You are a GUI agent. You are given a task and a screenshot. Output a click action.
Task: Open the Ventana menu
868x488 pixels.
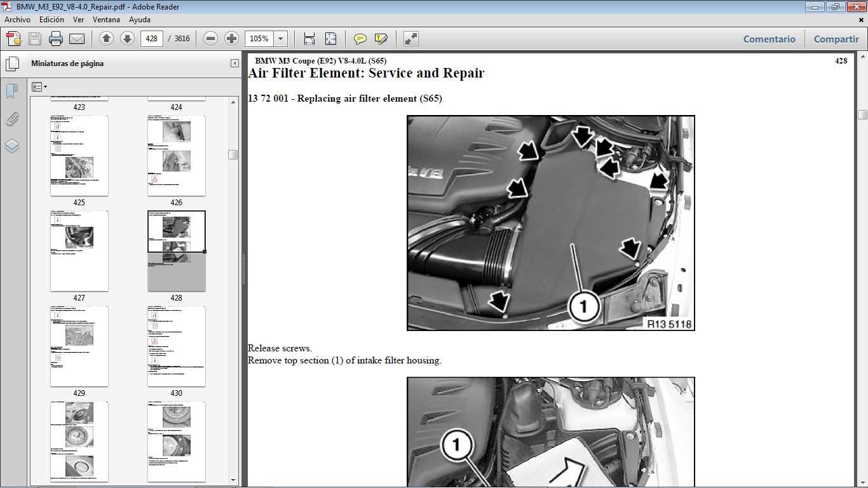pos(106,20)
